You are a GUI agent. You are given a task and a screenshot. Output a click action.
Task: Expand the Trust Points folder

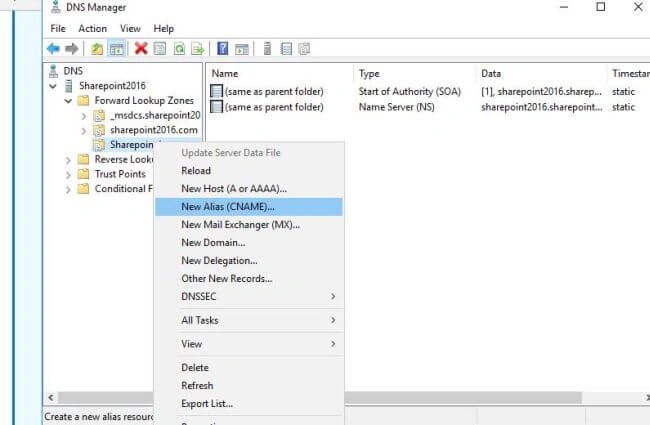pyautogui.click(x=68, y=175)
